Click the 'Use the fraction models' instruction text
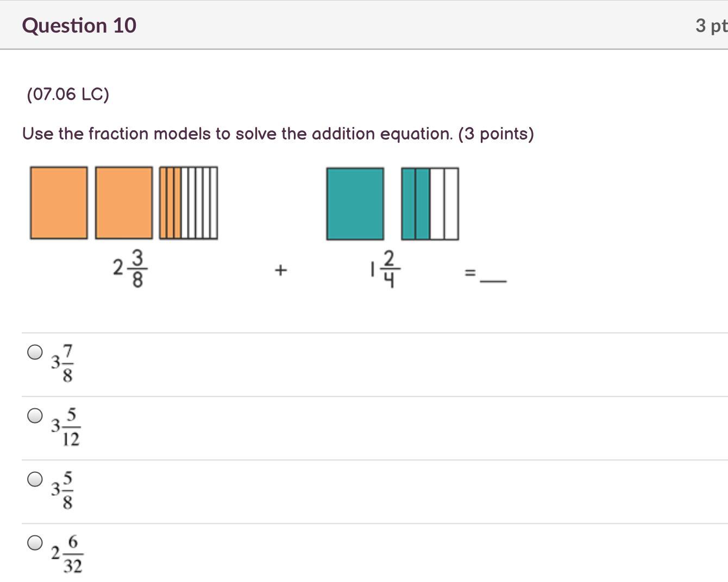728x582 pixels. (x=278, y=134)
